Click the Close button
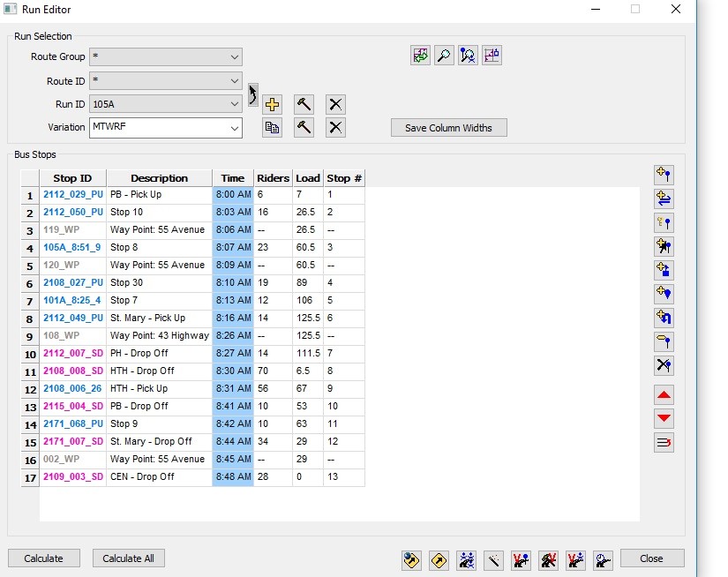Viewport: 728px width, 577px height. pos(652,558)
